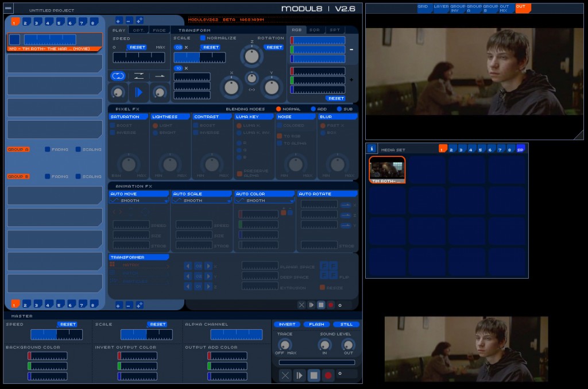Select the Tim Roth movie layer

point(55,42)
